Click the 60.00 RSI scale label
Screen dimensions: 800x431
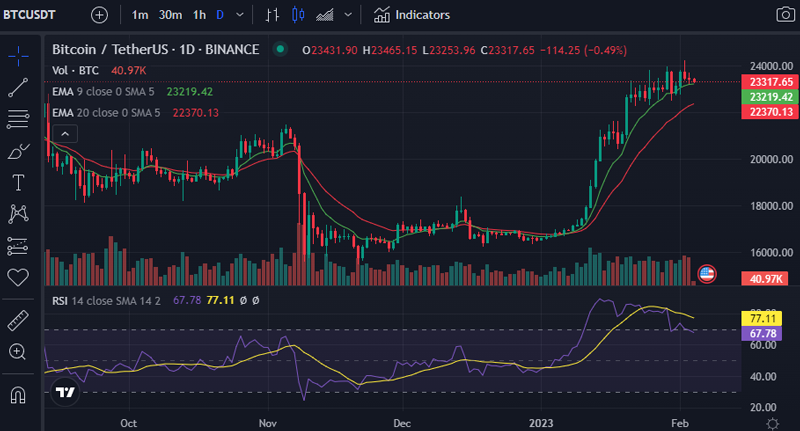click(x=763, y=345)
